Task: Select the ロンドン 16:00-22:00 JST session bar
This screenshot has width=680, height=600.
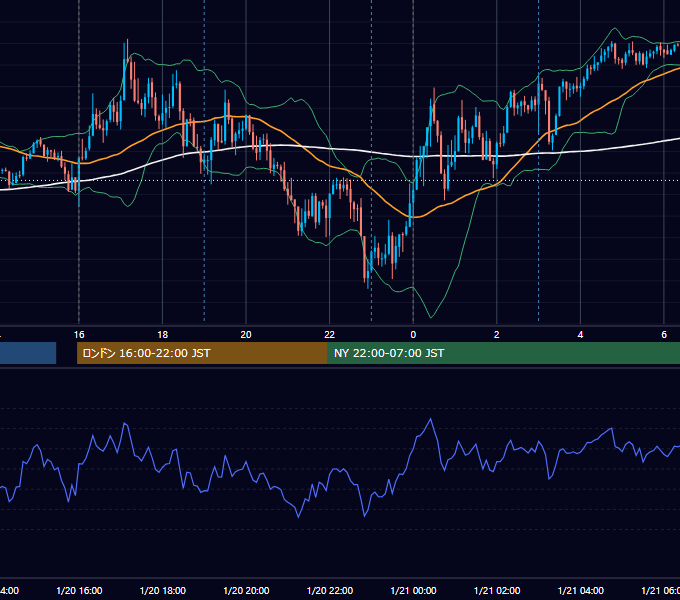Action: tap(202, 353)
